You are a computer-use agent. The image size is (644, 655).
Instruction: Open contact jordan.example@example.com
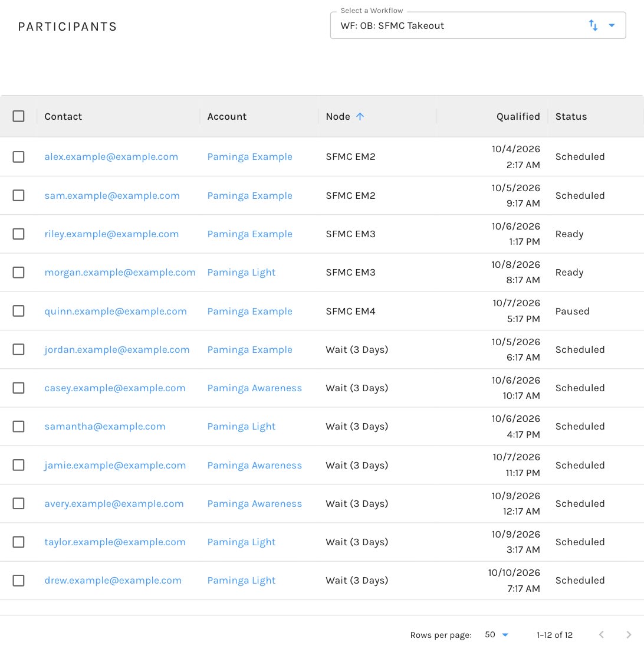(117, 350)
